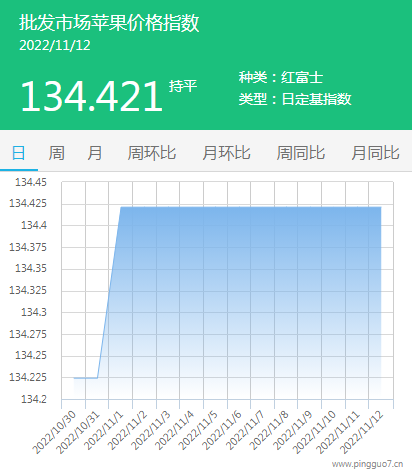This screenshot has width=412, height=474.
Task: Click the 批发市场苹果价格指数 title
Action: 109,23
